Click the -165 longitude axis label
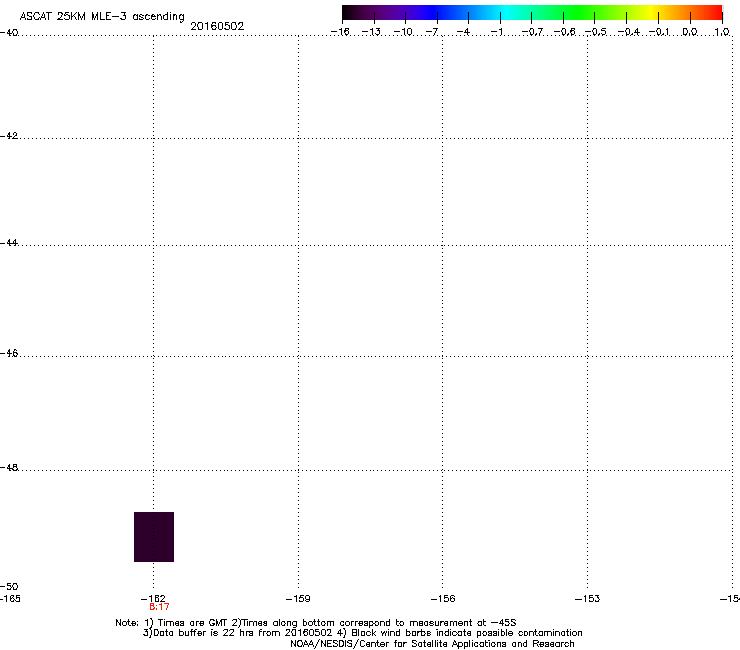Screen dimensions: 740x650 10,599
